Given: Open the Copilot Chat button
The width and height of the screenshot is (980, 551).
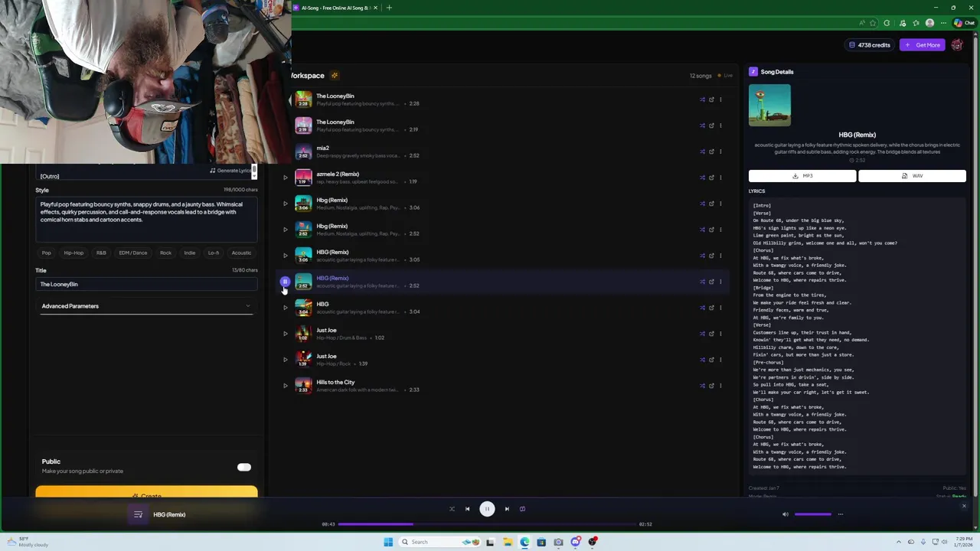Looking at the screenshot, I should point(963,23).
